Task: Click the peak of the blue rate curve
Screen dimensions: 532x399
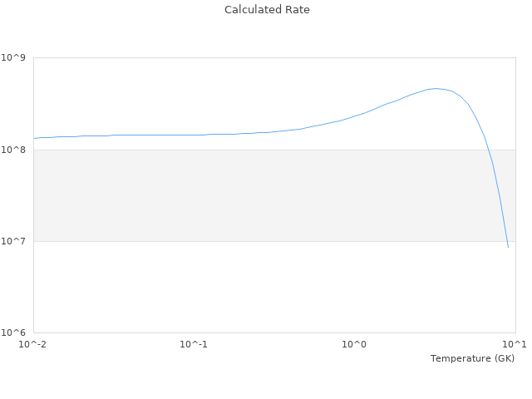Action: pyautogui.click(x=436, y=88)
